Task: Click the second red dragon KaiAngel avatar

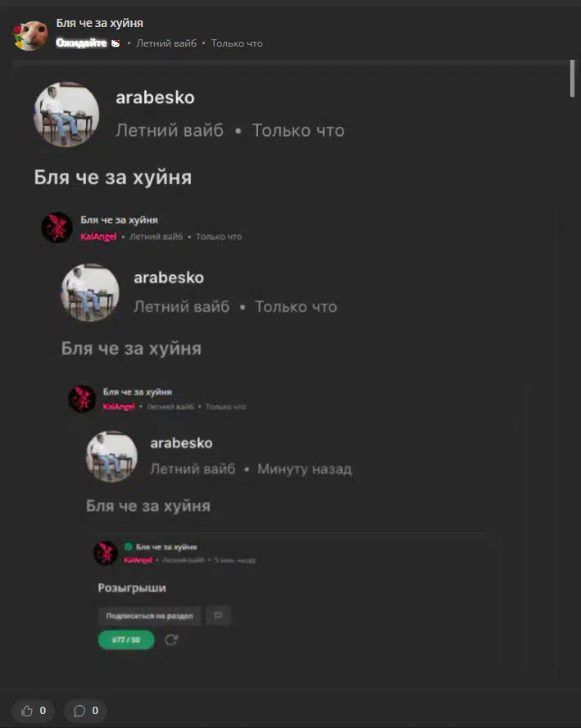Action: pos(82,399)
